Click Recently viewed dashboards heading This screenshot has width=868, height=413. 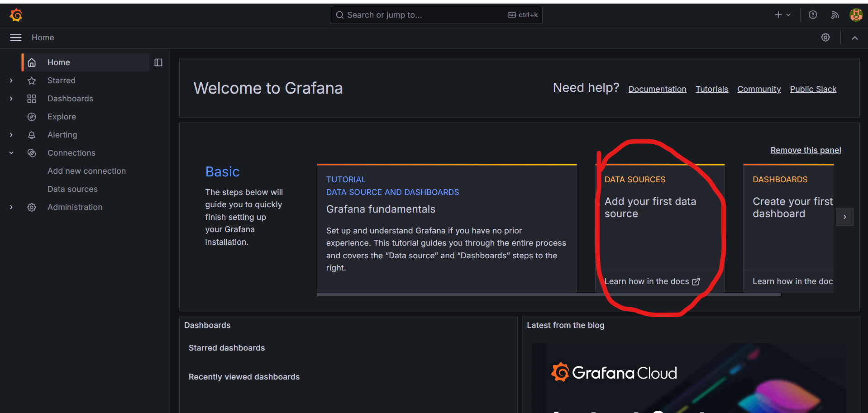244,377
